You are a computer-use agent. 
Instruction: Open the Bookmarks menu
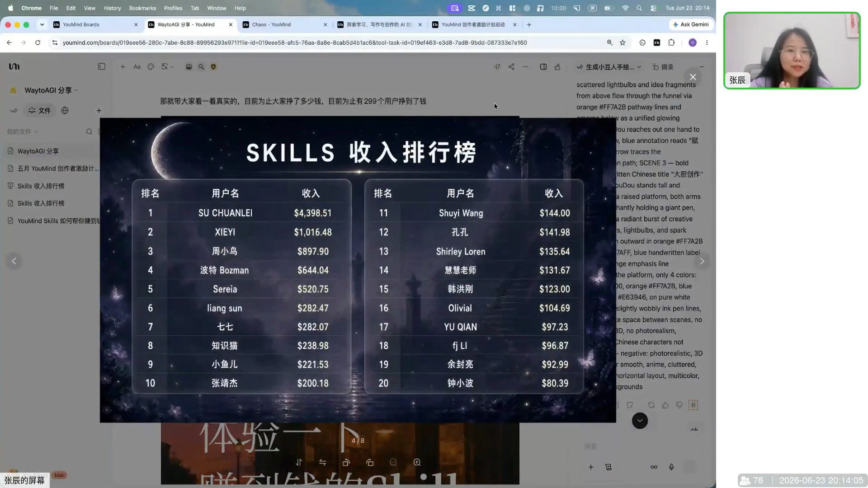click(142, 8)
